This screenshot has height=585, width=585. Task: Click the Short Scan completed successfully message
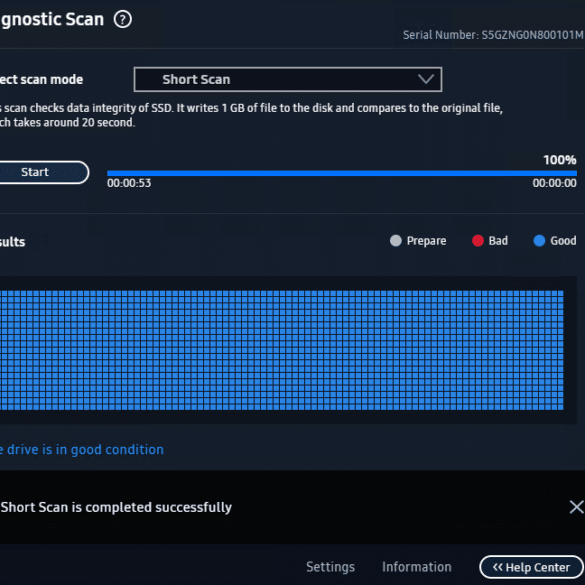point(116,507)
